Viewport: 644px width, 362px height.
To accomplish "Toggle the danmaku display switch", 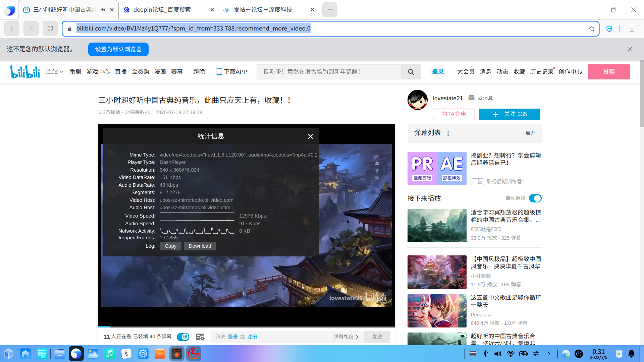I will pos(183,337).
